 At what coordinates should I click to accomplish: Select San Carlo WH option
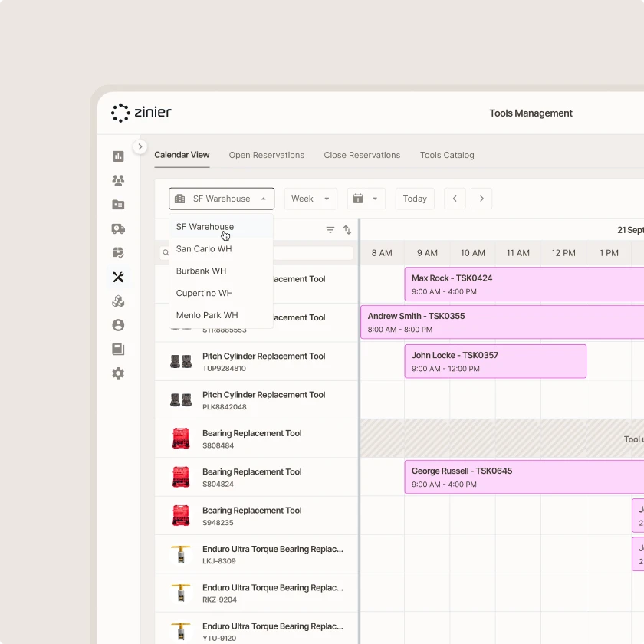coord(222,249)
